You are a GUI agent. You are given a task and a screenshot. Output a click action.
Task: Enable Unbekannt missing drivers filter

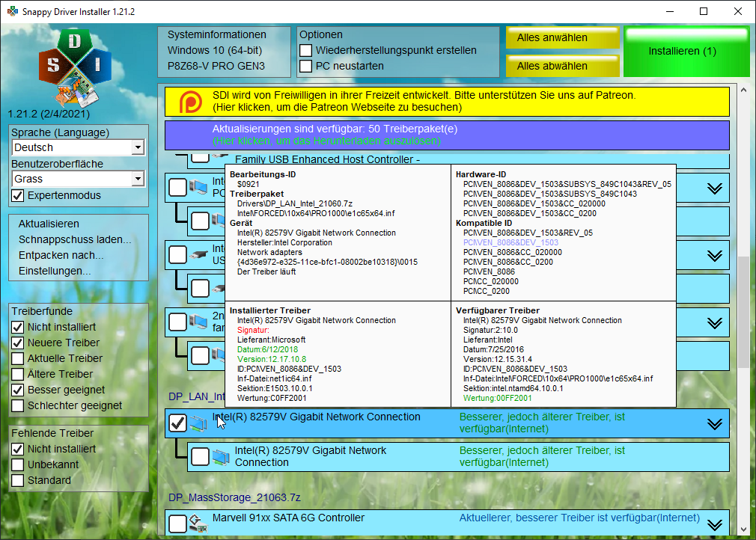coord(18,465)
